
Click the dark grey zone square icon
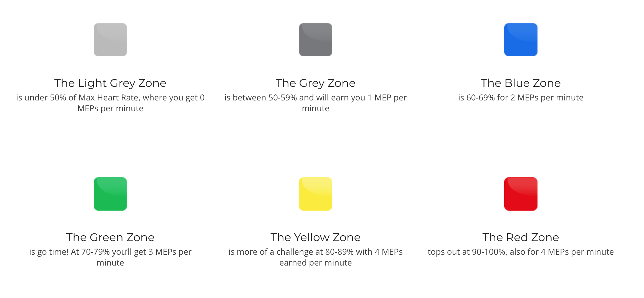[315, 40]
